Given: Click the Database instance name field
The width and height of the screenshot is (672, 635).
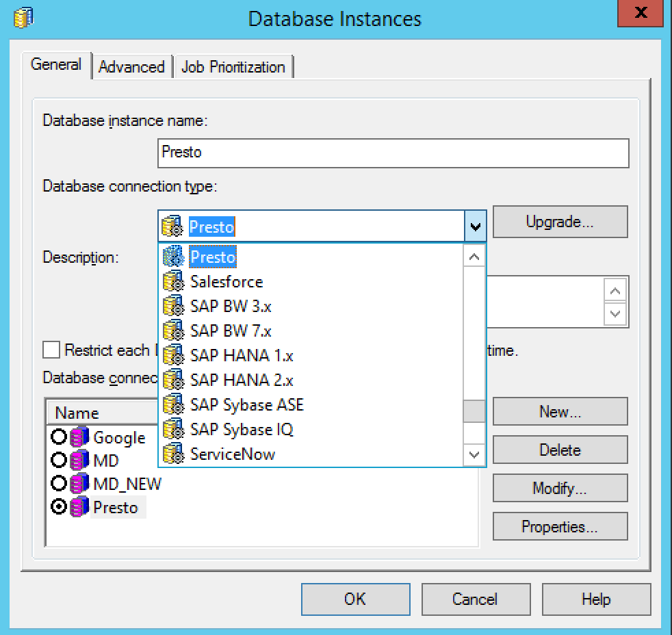Looking at the screenshot, I should 393,153.
